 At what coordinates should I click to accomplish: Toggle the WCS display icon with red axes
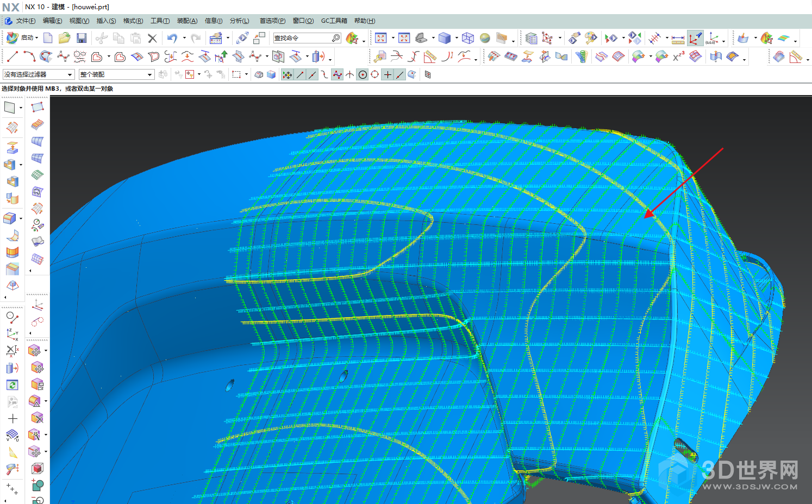pyautogui.click(x=695, y=39)
